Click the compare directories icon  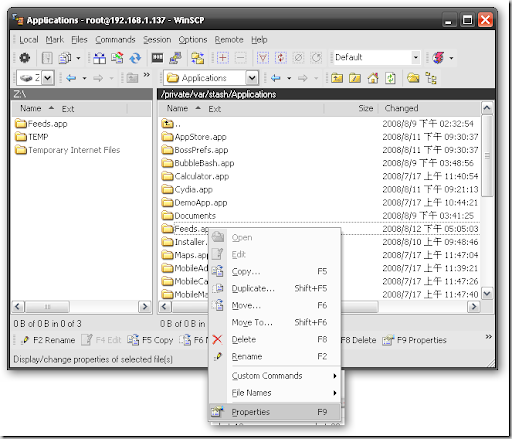tap(99, 58)
